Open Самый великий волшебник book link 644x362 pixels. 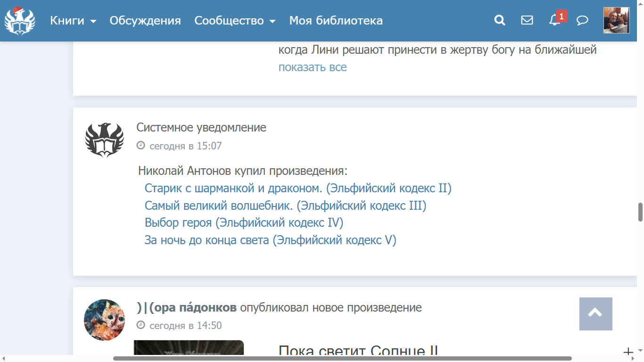285,206
